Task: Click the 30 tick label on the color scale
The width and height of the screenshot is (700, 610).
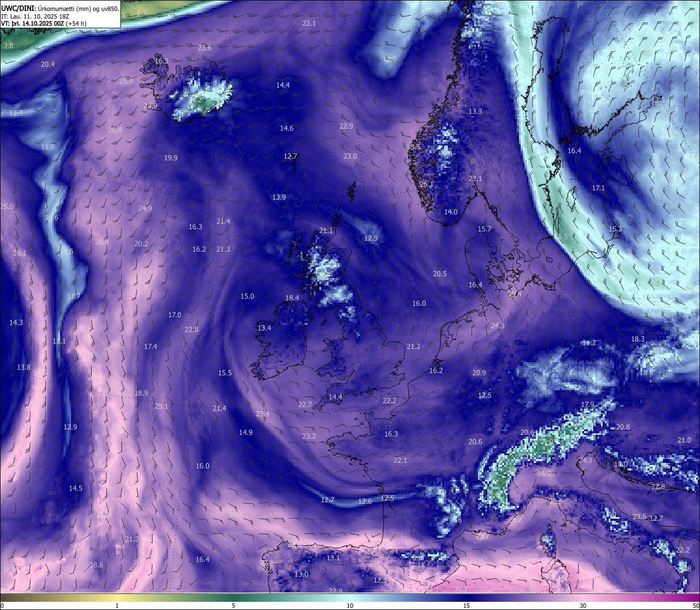Action: point(583,606)
